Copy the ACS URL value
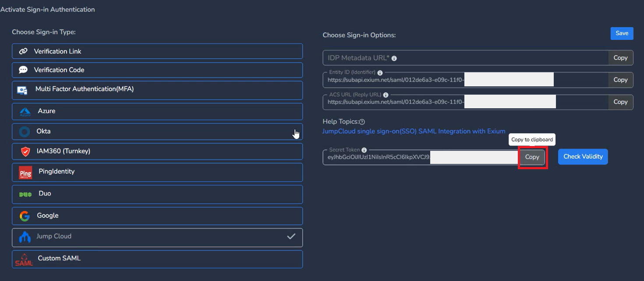Image resolution: width=644 pixels, height=281 pixels. tap(620, 102)
